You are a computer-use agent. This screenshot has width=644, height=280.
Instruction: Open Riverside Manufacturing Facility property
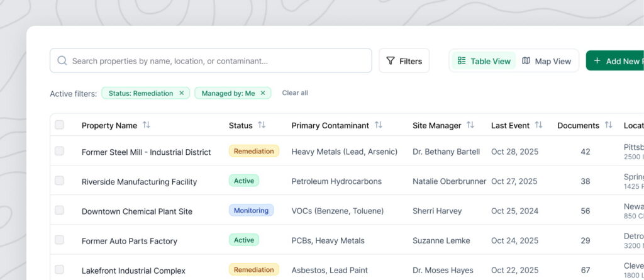139,182
